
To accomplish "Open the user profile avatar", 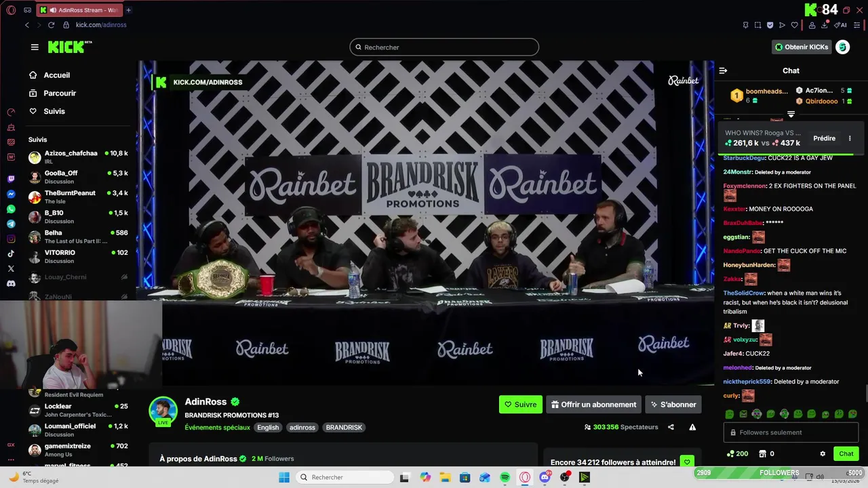I will tap(842, 47).
